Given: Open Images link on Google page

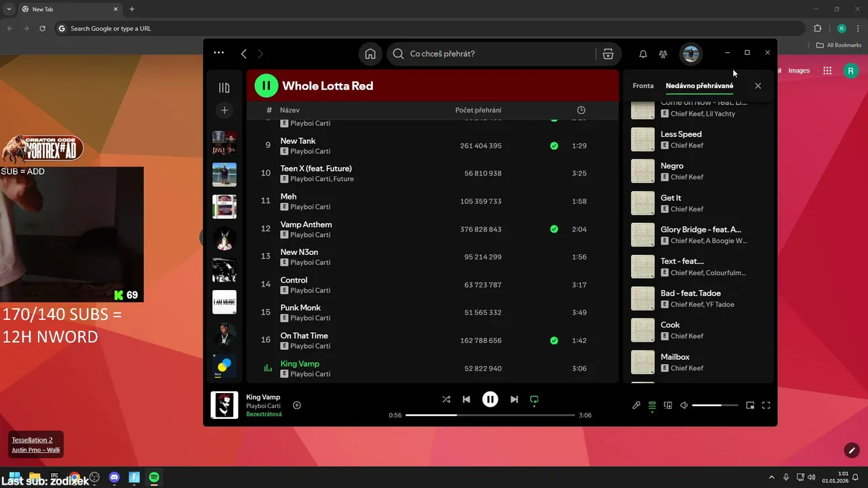Looking at the screenshot, I should (799, 70).
